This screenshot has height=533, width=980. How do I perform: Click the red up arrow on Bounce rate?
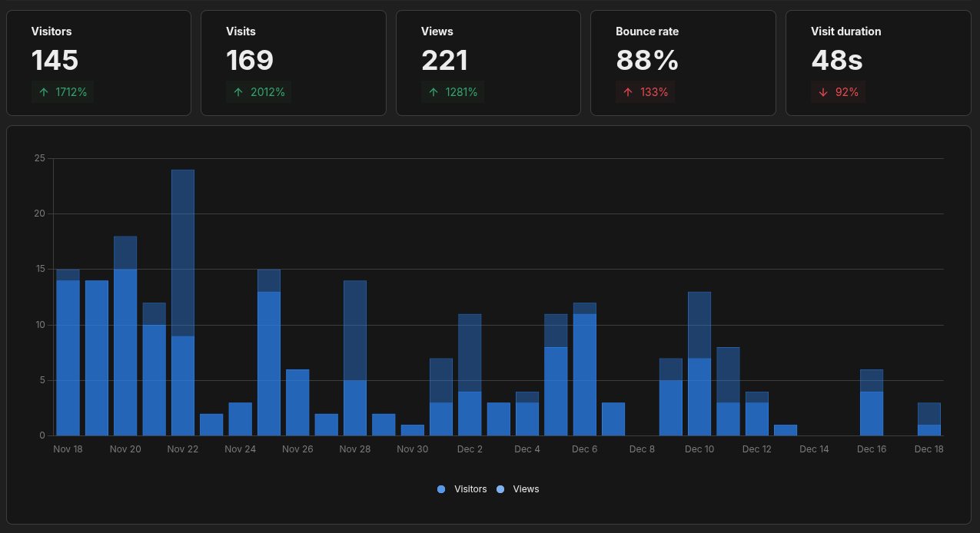click(x=628, y=91)
